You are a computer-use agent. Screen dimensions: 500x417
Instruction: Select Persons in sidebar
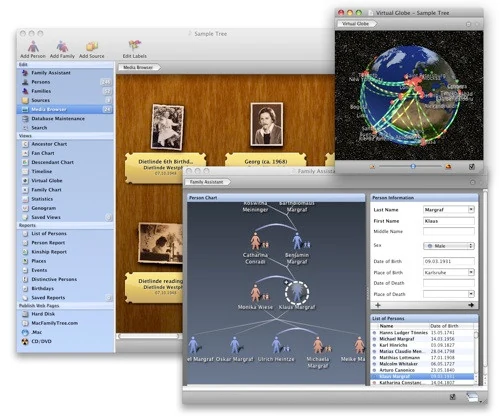(65, 82)
